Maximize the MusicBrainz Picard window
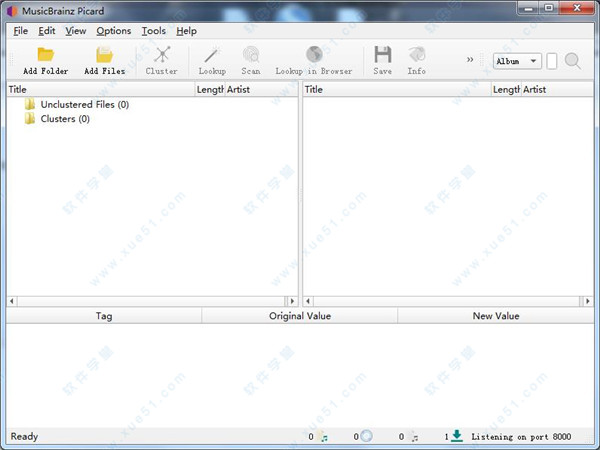Viewport: 600px width, 450px height. (549, 8)
